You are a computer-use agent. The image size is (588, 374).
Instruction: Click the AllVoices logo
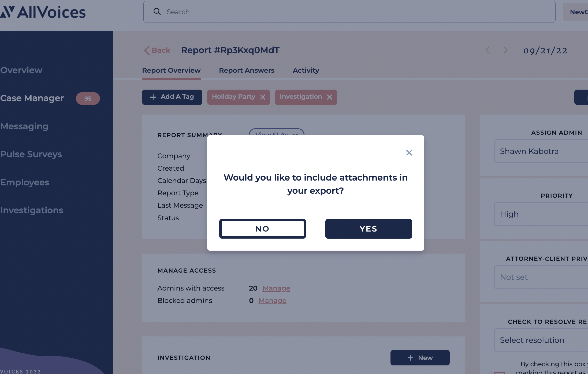[x=43, y=12]
